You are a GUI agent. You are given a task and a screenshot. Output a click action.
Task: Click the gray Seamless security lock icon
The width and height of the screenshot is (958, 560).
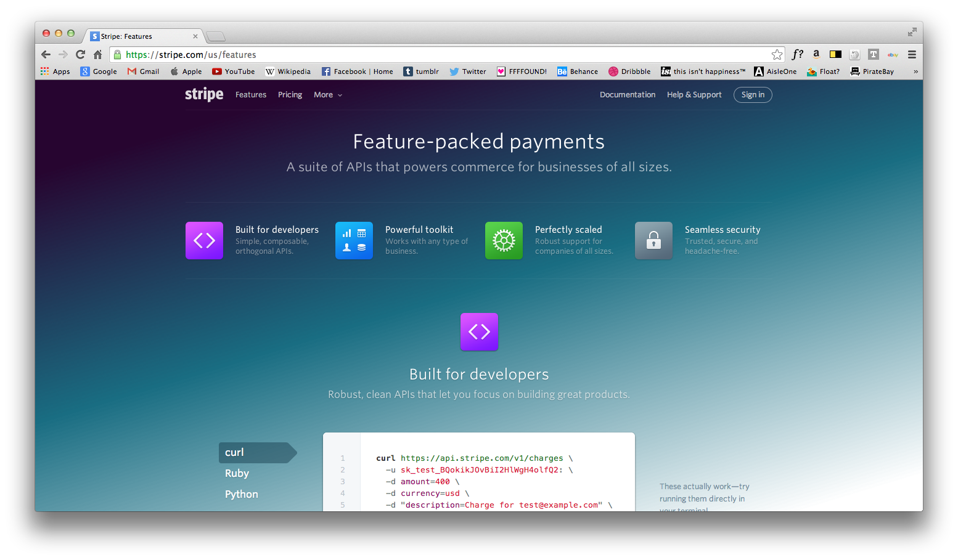[x=653, y=240]
